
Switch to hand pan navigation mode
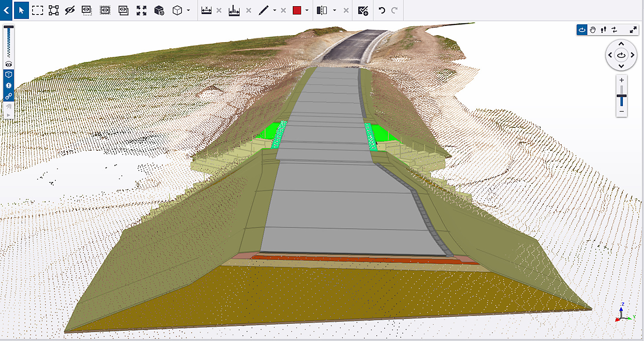click(x=593, y=30)
